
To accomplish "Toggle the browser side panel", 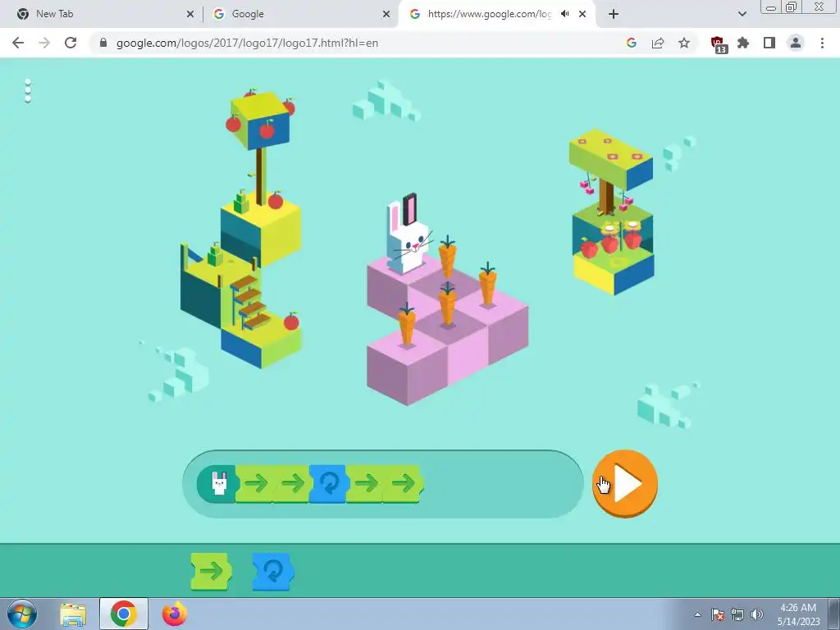I will pyautogui.click(x=769, y=43).
